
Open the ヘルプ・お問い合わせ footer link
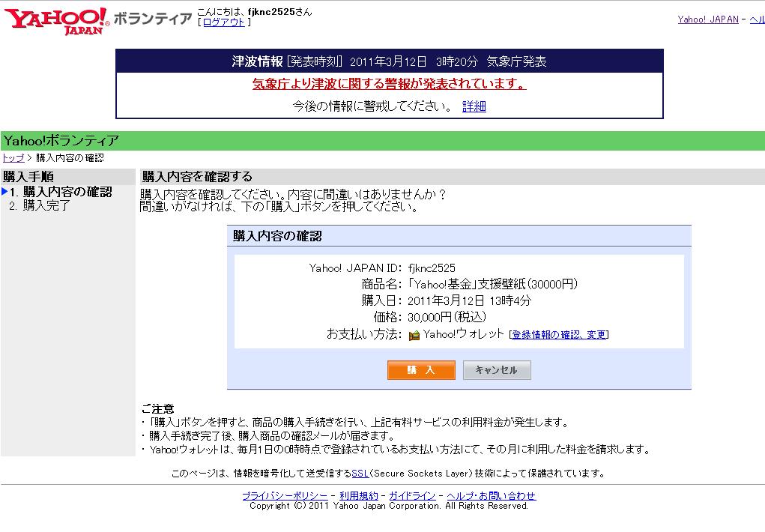pyautogui.click(x=492, y=496)
